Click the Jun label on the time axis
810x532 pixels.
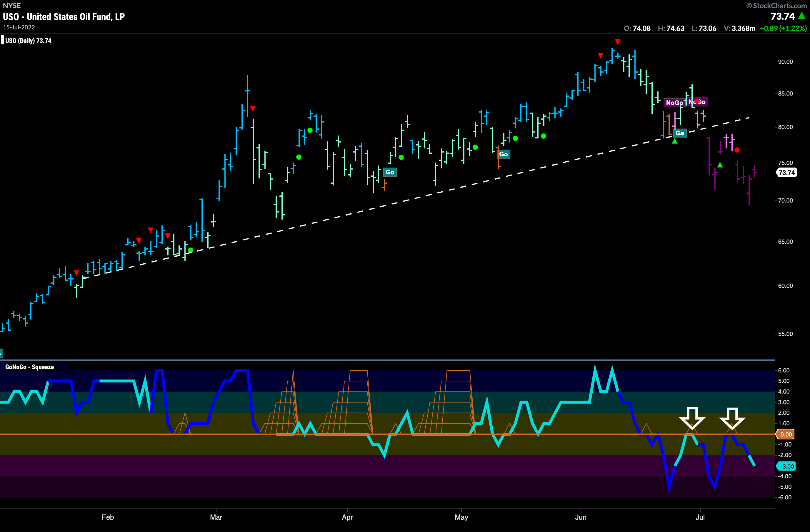coord(581,517)
